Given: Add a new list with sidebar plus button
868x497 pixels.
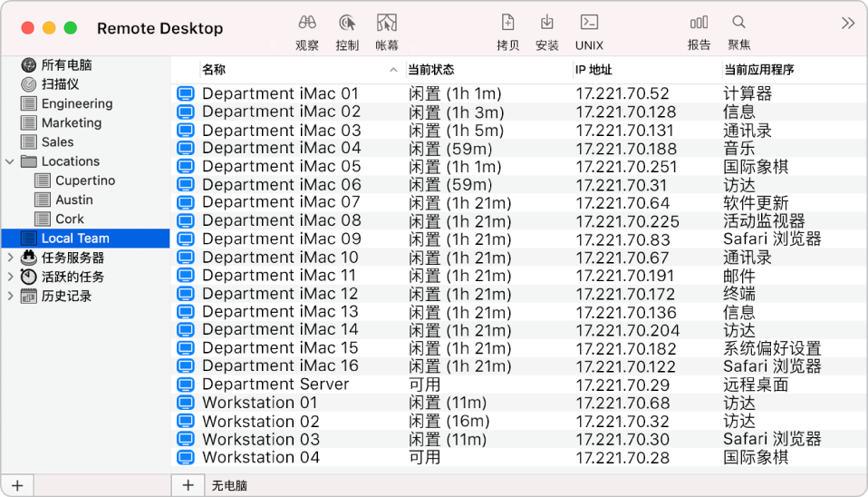Looking at the screenshot, I should coord(17,485).
